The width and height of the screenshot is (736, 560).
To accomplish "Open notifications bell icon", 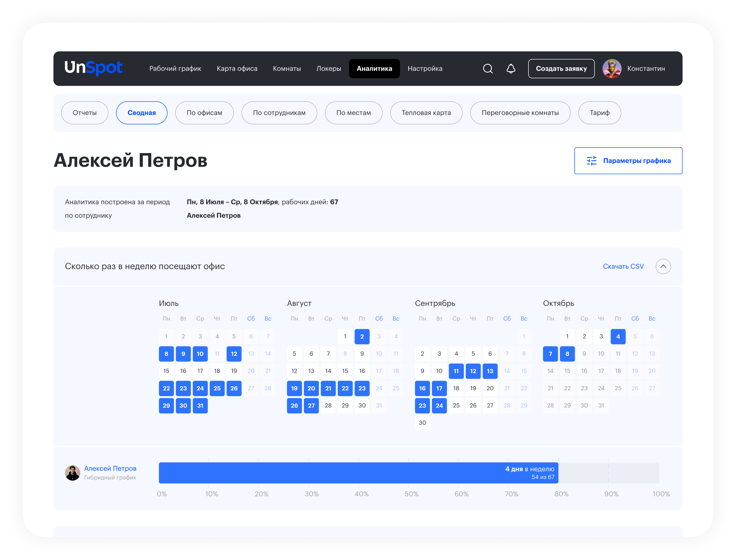I will tap(511, 69).
